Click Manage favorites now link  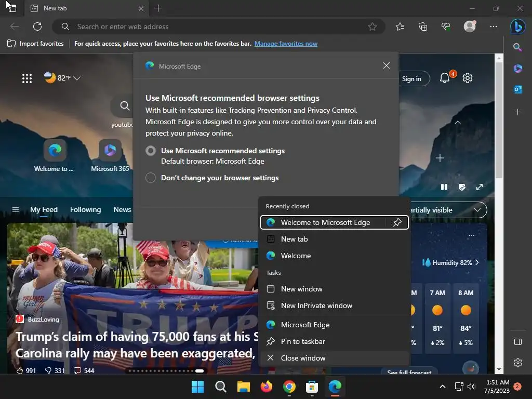click(x=286, y=44)
